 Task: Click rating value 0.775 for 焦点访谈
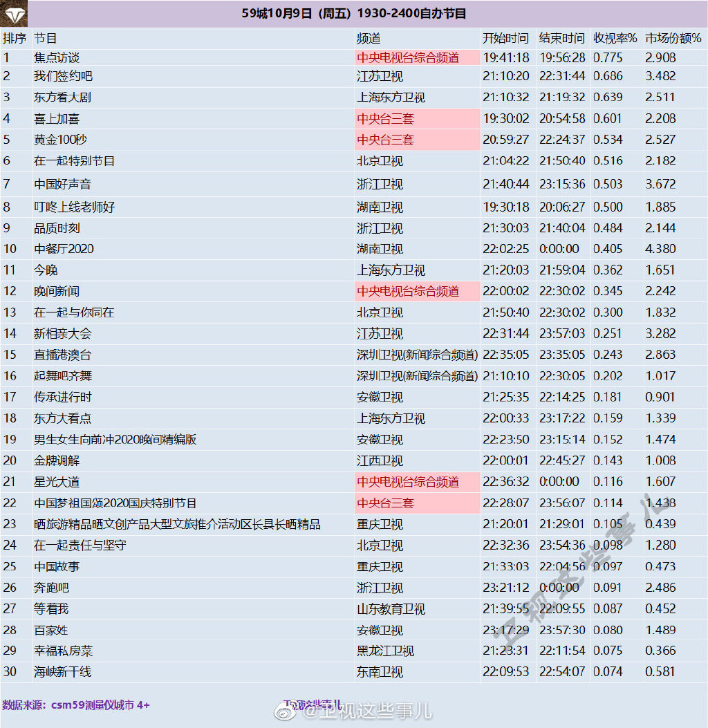pyautogui.click(x=608, y=57)
